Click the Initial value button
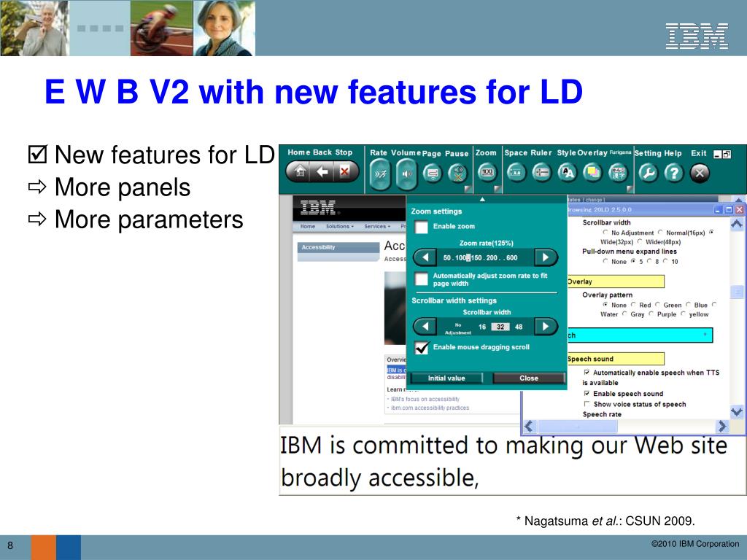The width and height of the screenshot is (747, 560). click(x=446, y=378)
